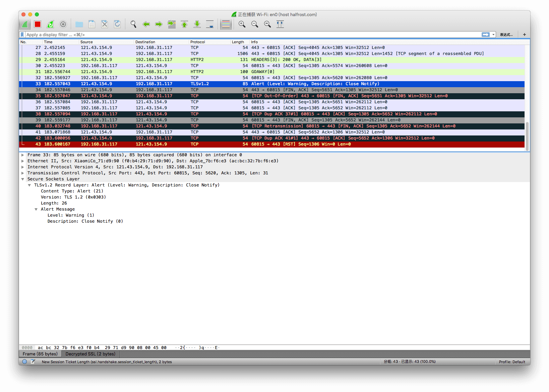
Task: Sort by the Time column header
Action: (61, 42)
